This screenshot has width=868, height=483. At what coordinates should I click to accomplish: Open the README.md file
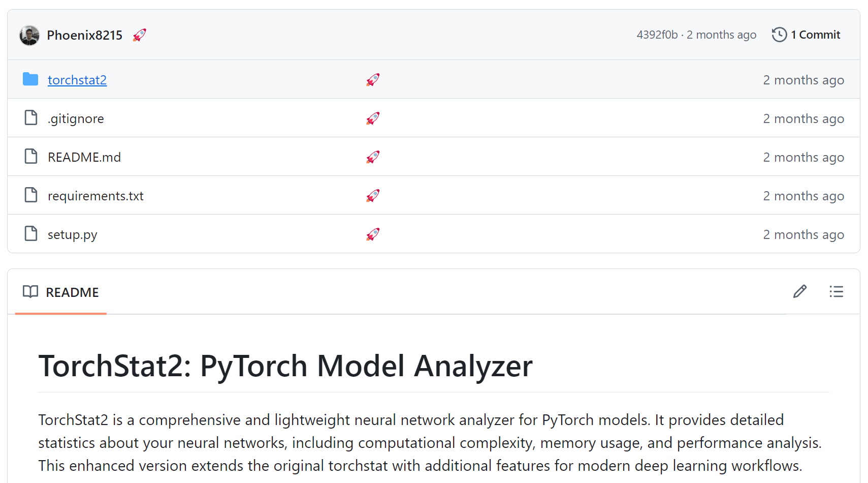click(x=84, y=157)
